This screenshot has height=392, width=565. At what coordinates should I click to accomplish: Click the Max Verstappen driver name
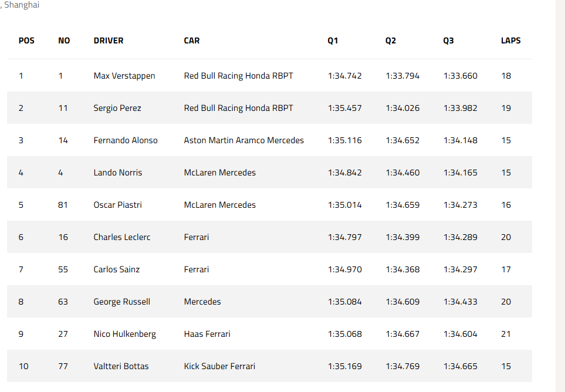124,76
